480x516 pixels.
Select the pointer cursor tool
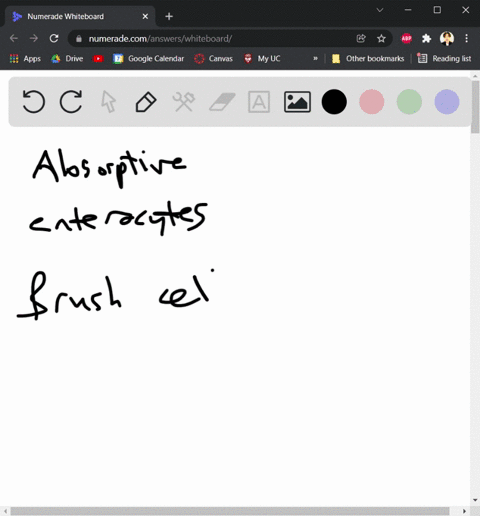[108, 102]
